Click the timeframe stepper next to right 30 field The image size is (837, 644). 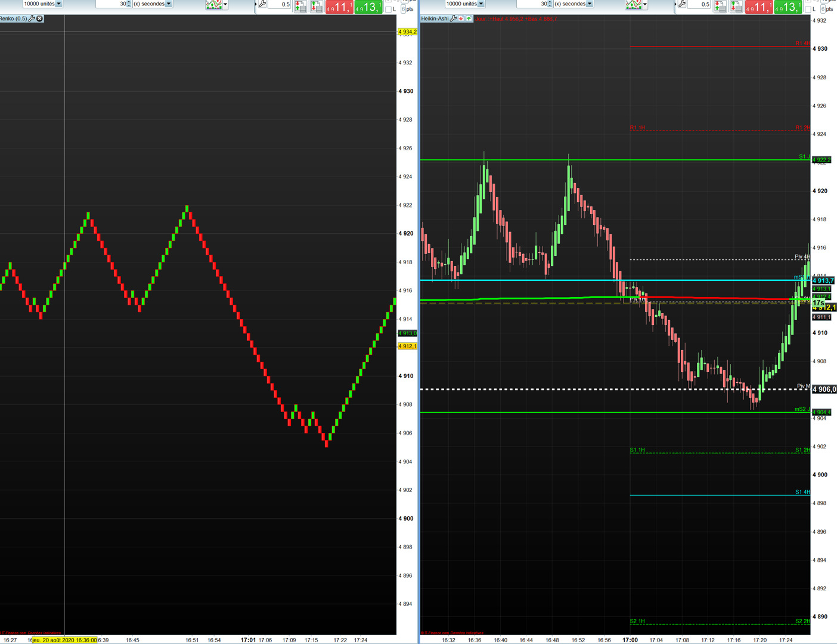click(x=550, y=4)
